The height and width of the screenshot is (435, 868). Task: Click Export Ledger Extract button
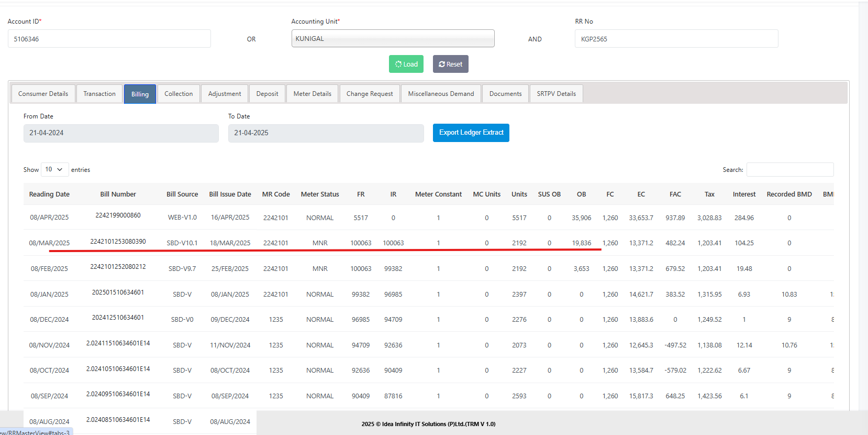tap(471, 133)
